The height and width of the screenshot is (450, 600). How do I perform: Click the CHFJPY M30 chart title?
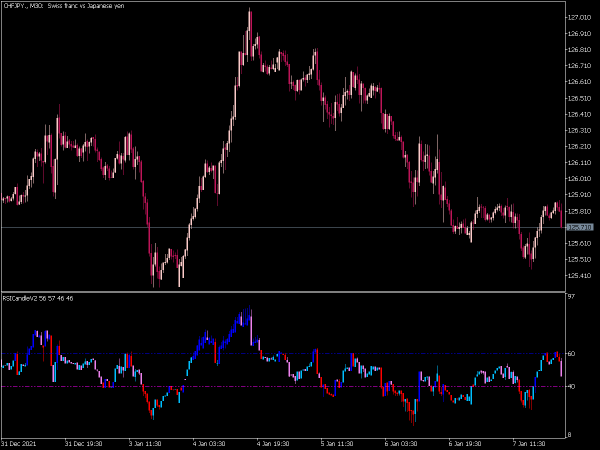[64, 6]
